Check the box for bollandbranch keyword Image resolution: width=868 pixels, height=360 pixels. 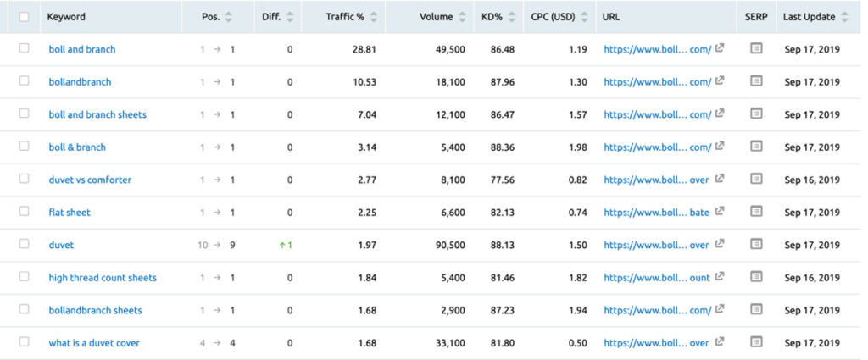24,80
